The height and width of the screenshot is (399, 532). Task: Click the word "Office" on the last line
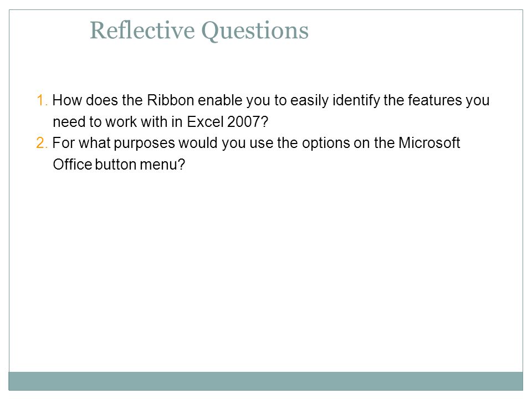(73, 164)
